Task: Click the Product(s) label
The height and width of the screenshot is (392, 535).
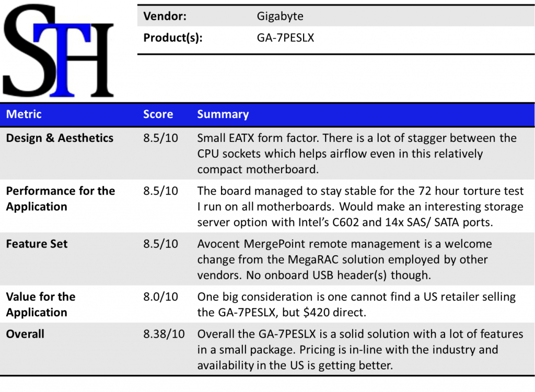Action: pyautogui.click(x=173, y=38)
